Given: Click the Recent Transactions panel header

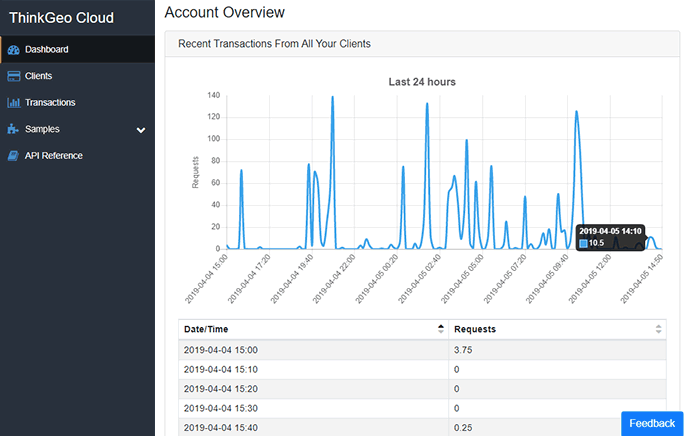Looking at the screenshot, I should point(273,44).
